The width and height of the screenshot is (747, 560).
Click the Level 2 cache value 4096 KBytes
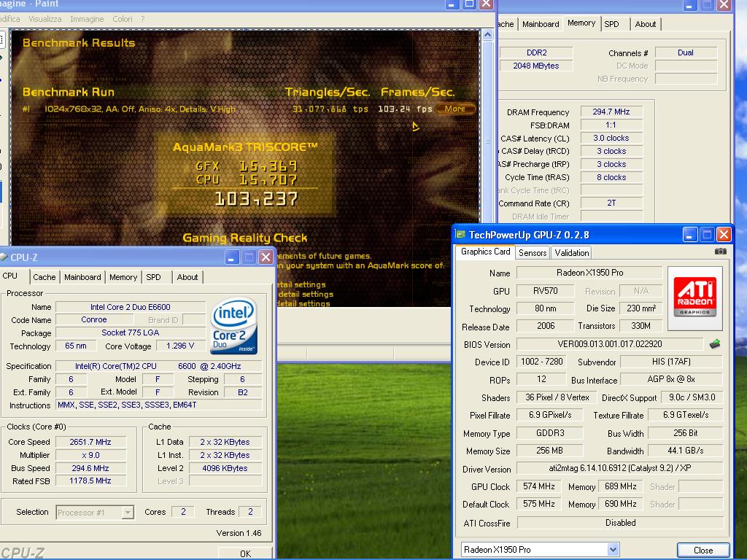225,469
